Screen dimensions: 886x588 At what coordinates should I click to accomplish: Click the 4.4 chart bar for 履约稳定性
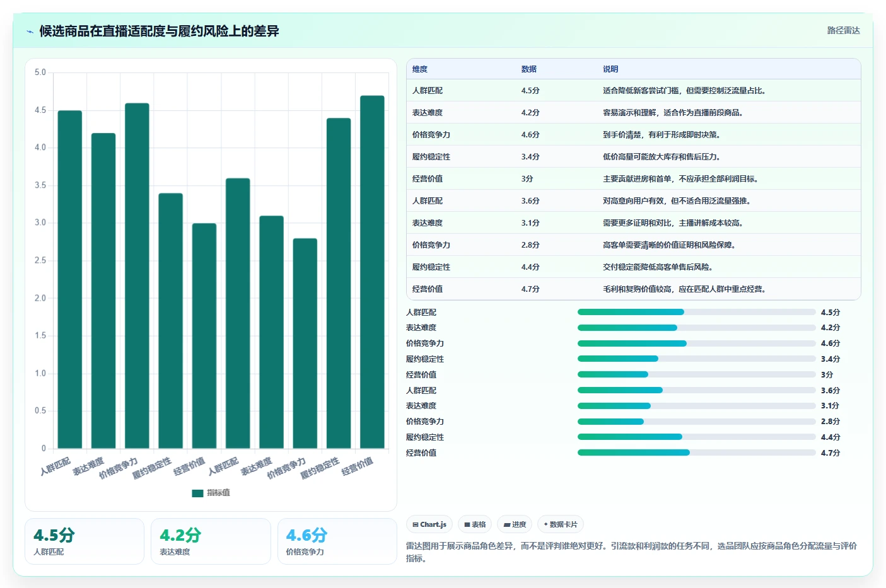339,284
